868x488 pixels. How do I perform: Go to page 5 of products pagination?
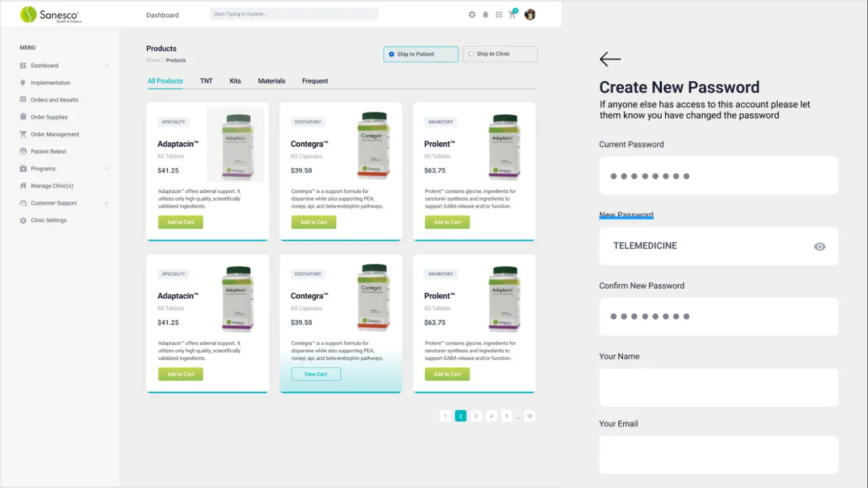(507, 415)
